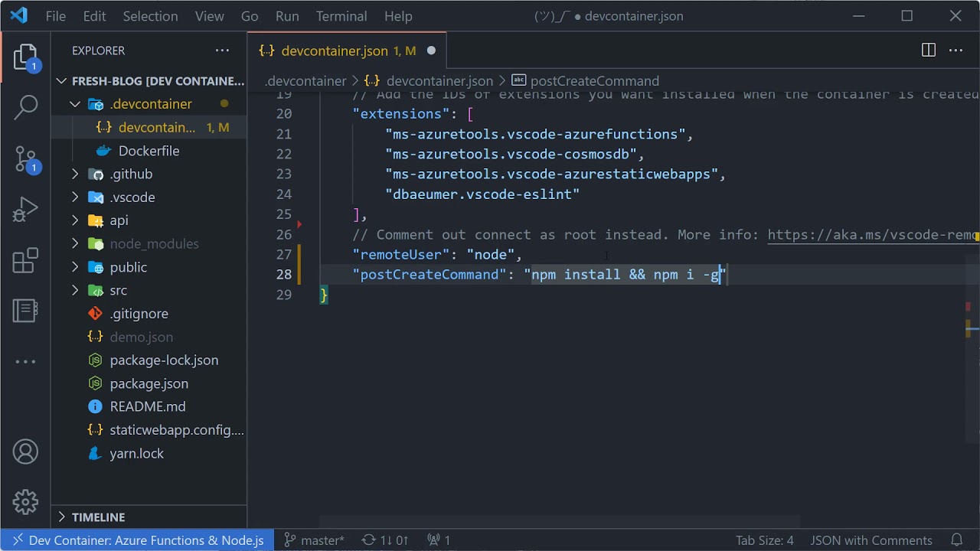The image size is (980, 551).
Task: Open the Remote Explorer view
Action: click(25, 311)
